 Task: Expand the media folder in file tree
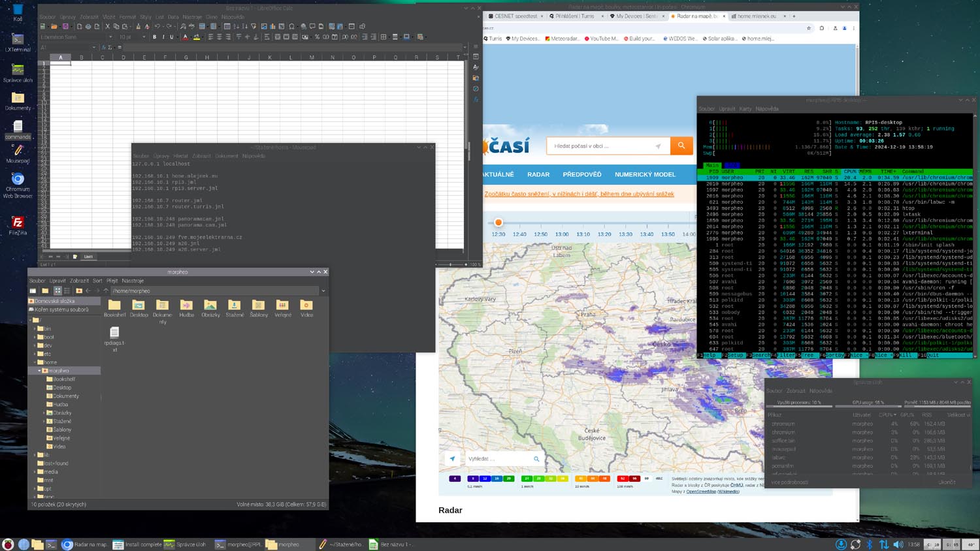35,472
